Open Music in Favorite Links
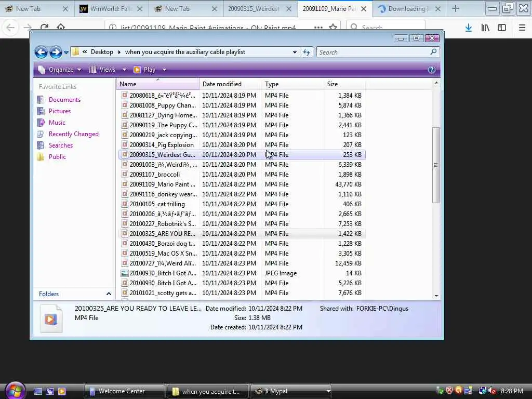Screen dimensions: 532x399 coord(57,123)
